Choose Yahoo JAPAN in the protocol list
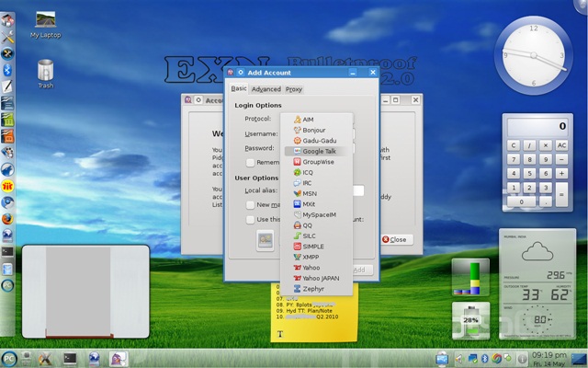 coord(321,278)
